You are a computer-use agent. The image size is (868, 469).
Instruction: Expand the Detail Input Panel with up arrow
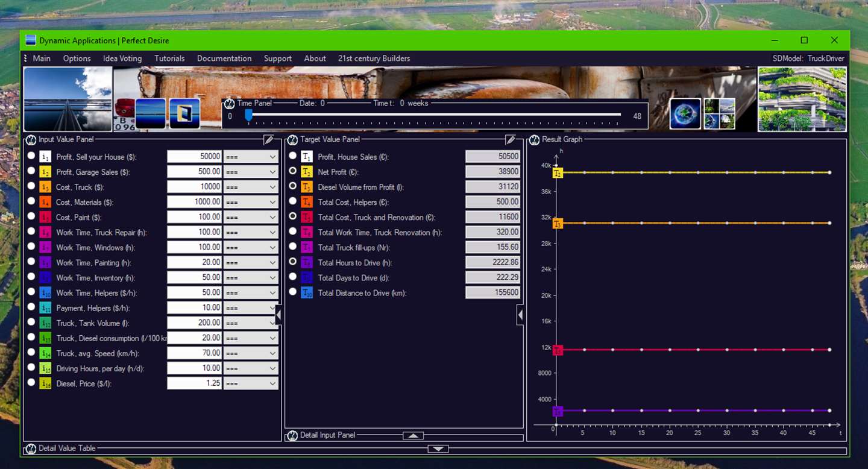point(413,436)
